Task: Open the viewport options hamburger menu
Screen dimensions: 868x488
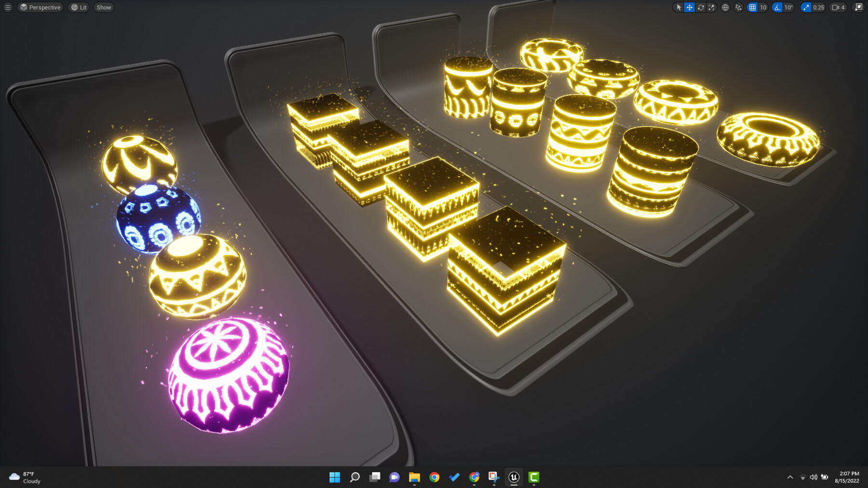Action: point(7,7)
